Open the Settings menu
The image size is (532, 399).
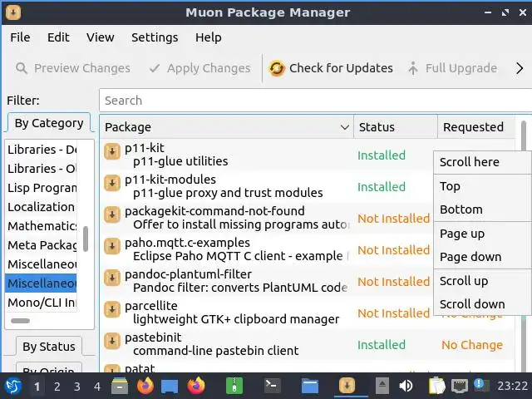(x=155, y=37)
